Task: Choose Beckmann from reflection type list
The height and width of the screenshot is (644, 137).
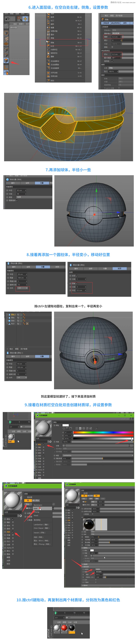Action: [43, 505]
